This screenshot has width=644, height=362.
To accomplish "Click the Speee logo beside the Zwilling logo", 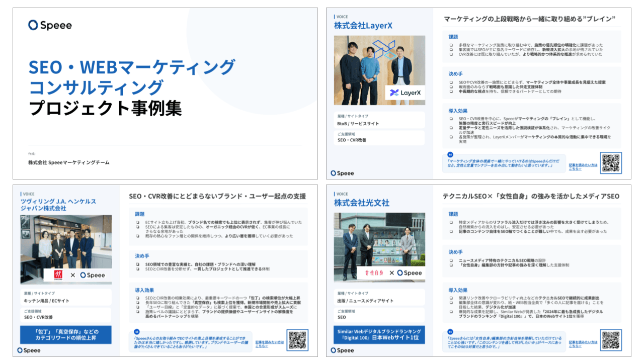I will [93, 275].
